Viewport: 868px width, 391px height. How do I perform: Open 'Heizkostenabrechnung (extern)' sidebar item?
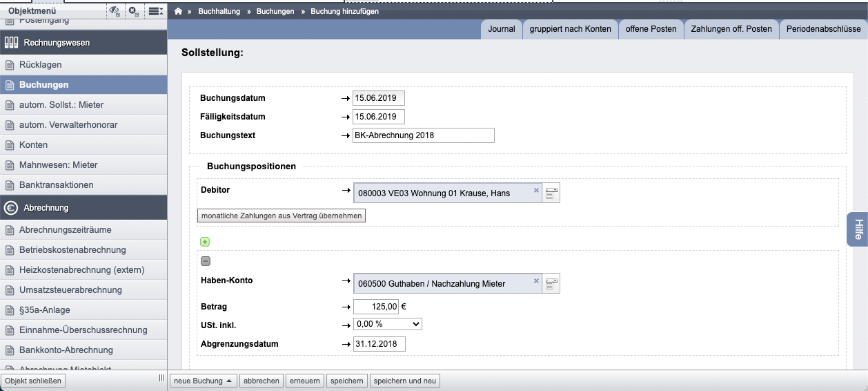(x=83, y=270)
